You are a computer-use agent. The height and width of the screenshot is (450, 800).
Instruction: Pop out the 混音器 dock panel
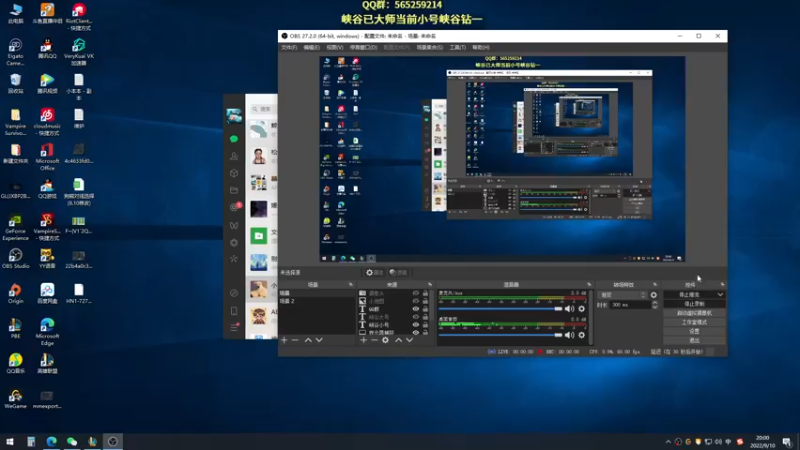(589, 285)
